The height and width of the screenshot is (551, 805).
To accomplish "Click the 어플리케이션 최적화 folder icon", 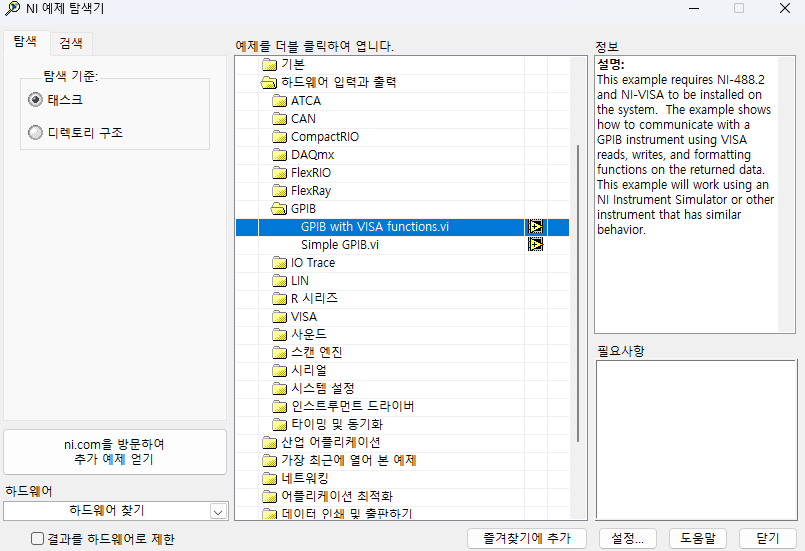I will click(x=269, y=497).
